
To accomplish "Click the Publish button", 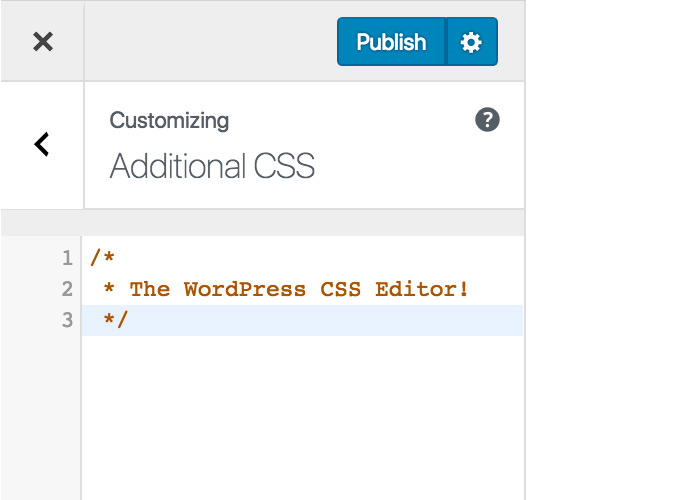I will [x=391, y=42].
